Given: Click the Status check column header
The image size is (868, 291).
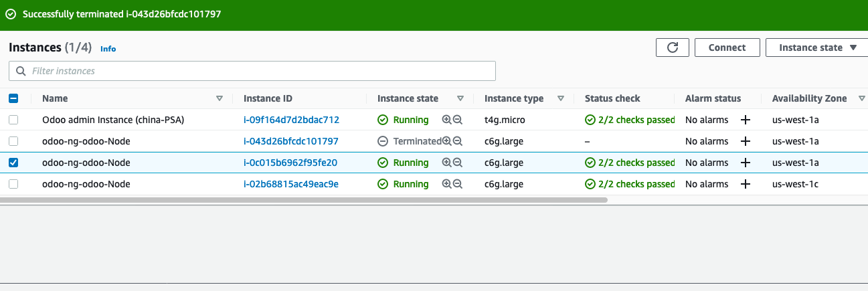Looking at the screenshot, I should 612,99.
